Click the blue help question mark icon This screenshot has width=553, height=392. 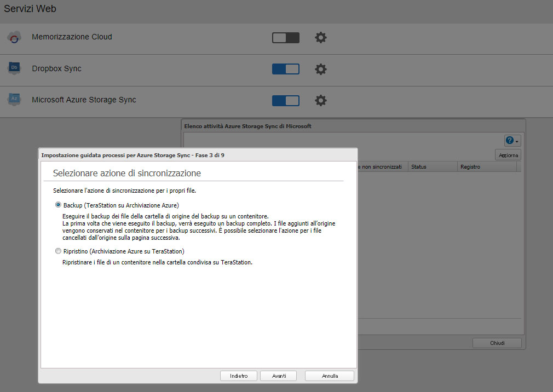point(509,141)
